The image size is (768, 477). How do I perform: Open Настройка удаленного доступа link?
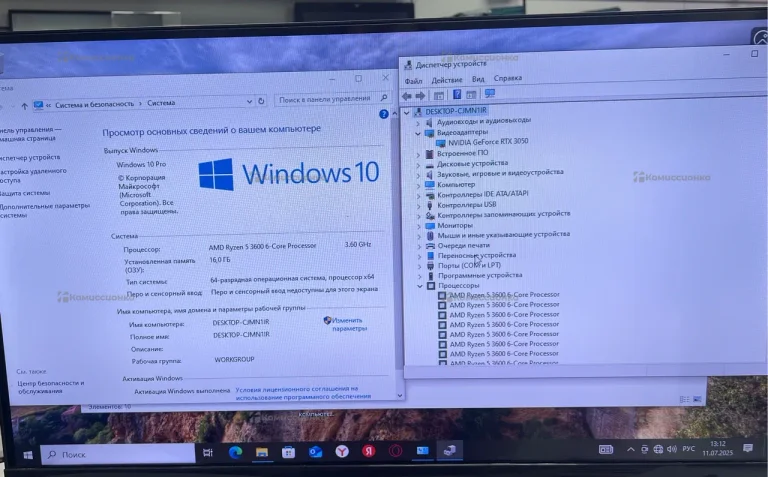pyautogui.click(x=33, y=176)
